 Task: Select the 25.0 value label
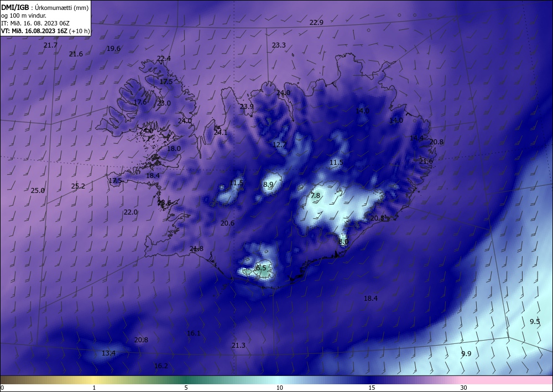[x=38, y=191]
